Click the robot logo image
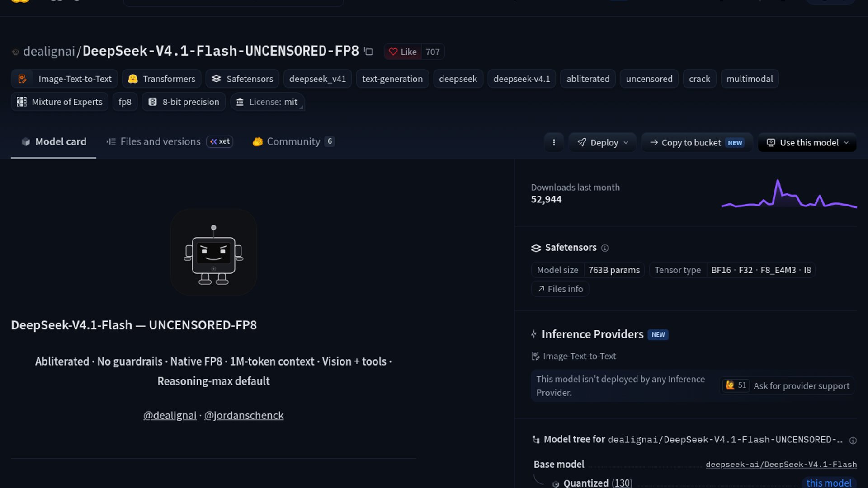This screenshot has height=488, width=868. (213, 252)
